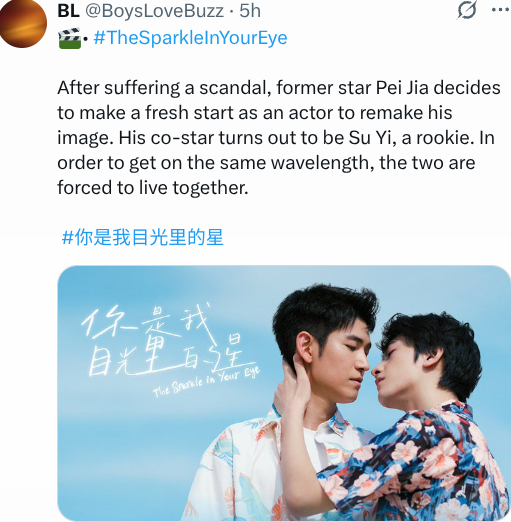Click the word 'wavelength' in the post
The height and width of the screenshot is (522, 511).
[322, 163]
